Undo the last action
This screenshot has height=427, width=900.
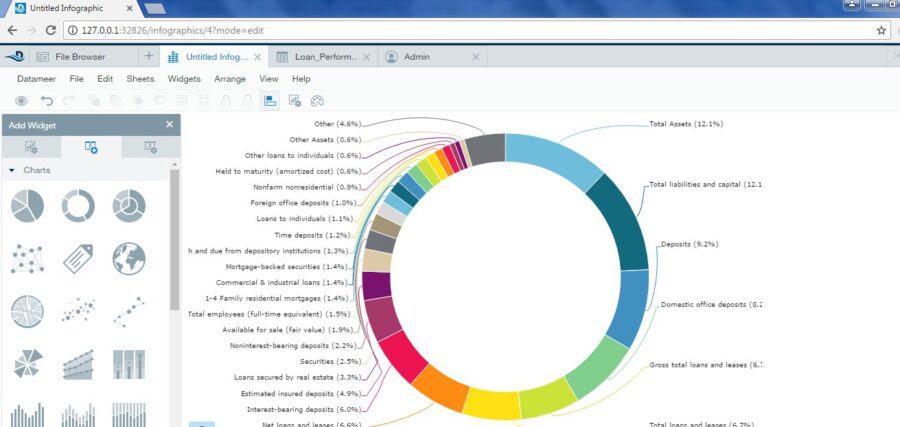(46, 101)
